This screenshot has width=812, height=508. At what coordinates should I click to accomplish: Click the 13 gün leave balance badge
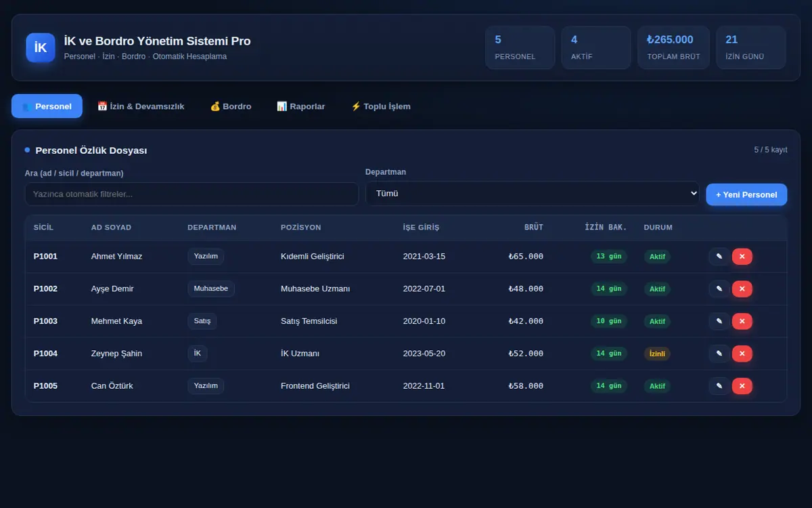(x=609, y=257)
